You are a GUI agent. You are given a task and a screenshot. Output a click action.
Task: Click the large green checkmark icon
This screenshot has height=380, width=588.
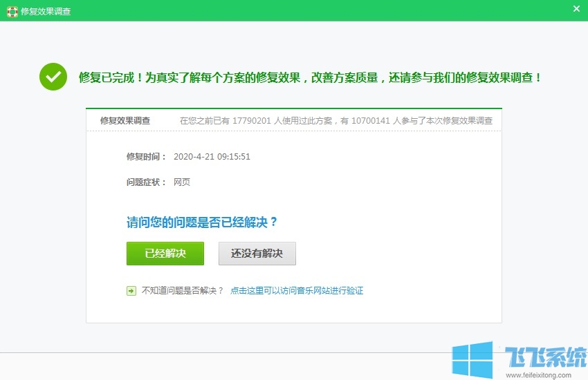tap(53, 77)
